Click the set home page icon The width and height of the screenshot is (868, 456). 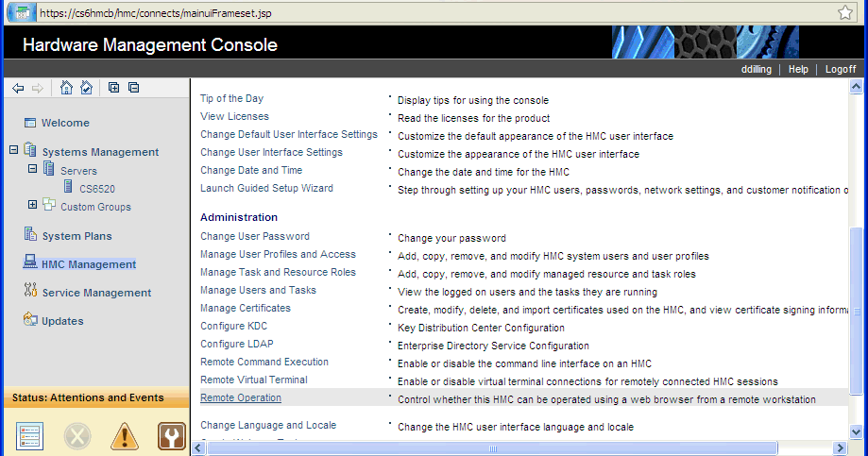(86, 88)
